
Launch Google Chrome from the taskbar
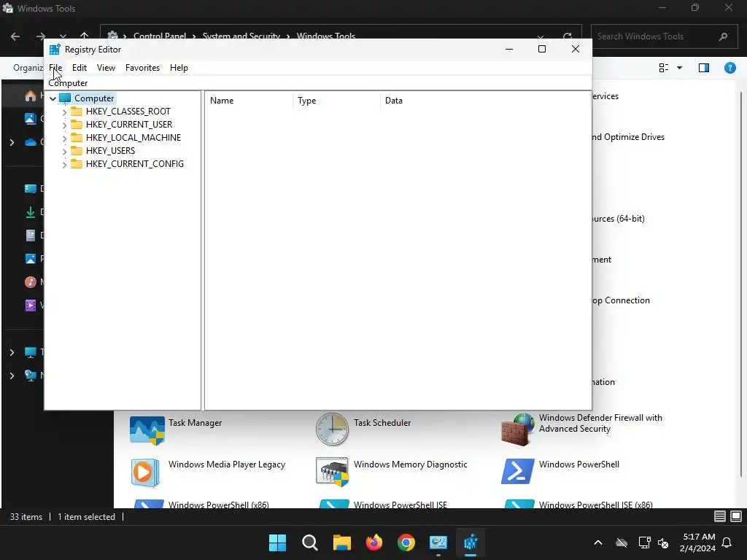click(x=406, y=542)
